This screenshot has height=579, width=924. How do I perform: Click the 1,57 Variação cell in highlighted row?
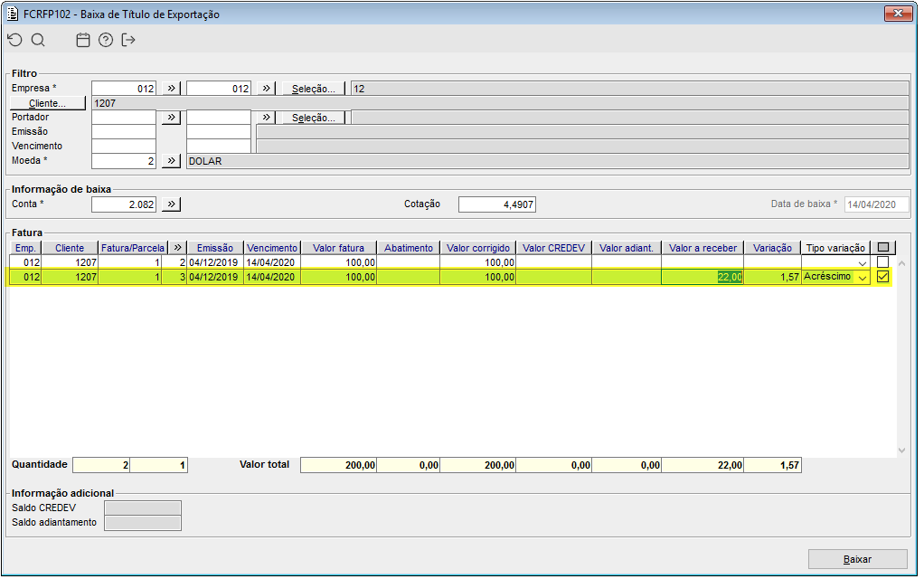pyautogui.click(x=772, y=277)
